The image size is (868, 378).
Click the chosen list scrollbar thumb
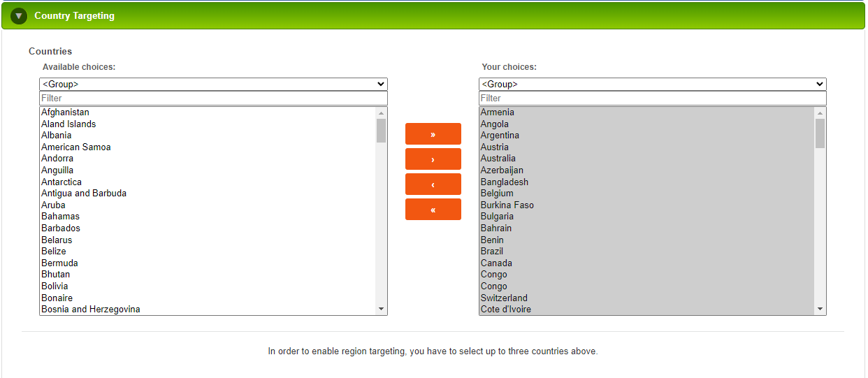tap(820, 133)
